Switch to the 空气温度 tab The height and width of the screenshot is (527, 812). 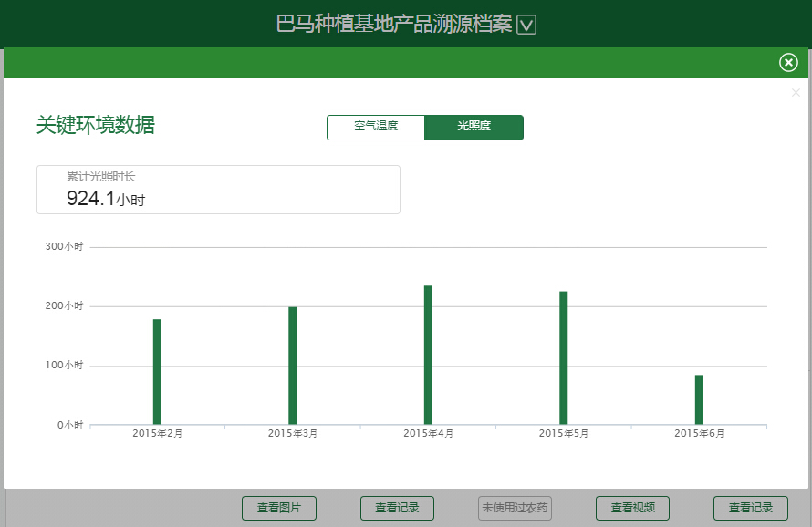point(376,127)
